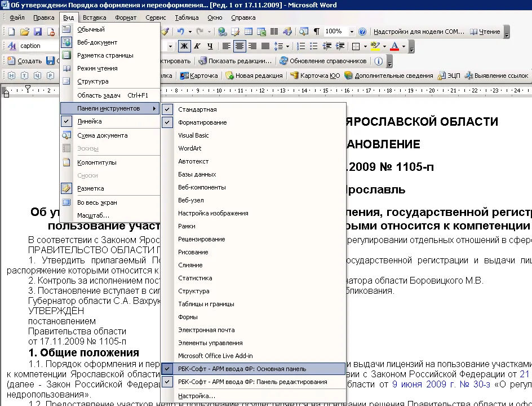
Task: Click the Обновление справочников button
Action: click(x=323, y=61)
